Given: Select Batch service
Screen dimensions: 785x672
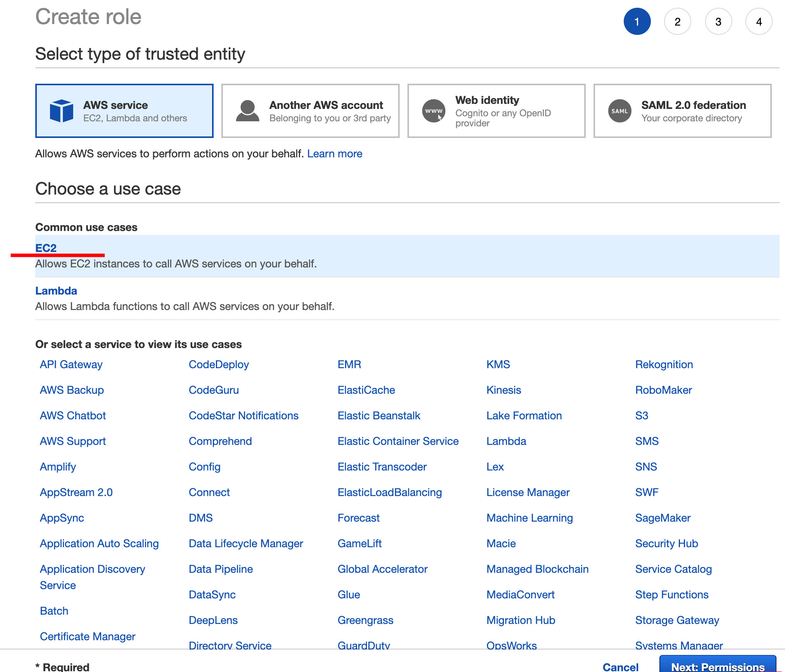Looking at the screenshot, I should (x=54, y=611).
